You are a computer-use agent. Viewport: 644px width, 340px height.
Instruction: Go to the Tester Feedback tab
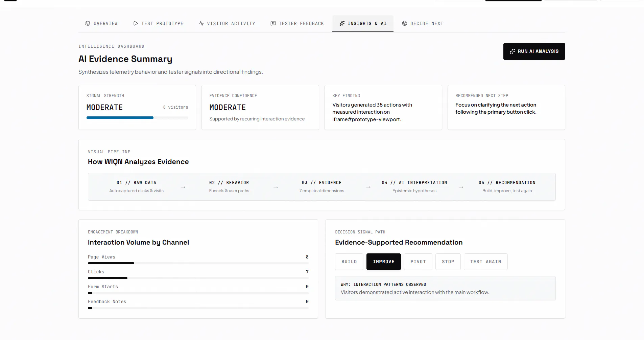pyautogui.click(x=297, y=23)
